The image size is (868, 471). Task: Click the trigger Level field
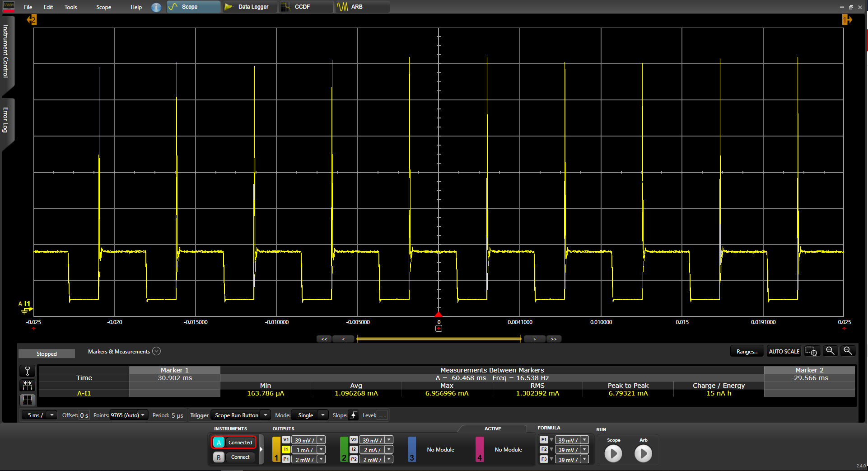click(382, 415)
